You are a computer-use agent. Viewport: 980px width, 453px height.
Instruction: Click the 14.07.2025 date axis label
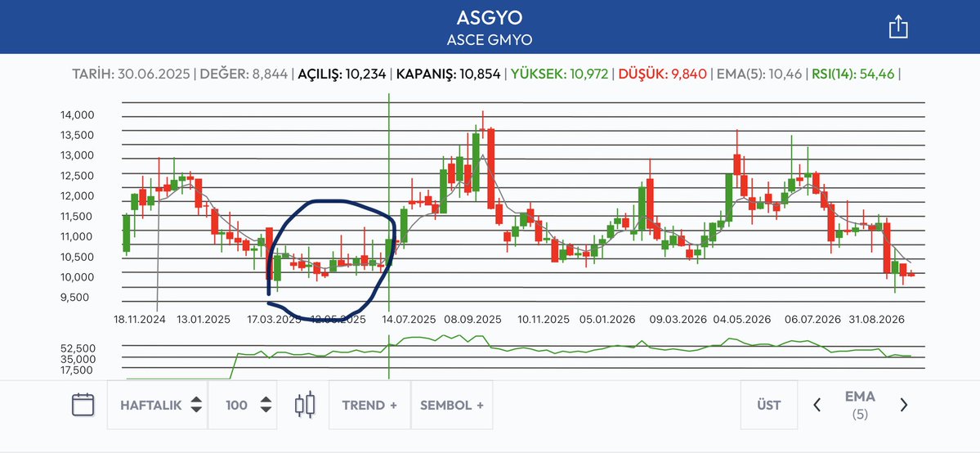click(409, 319)
